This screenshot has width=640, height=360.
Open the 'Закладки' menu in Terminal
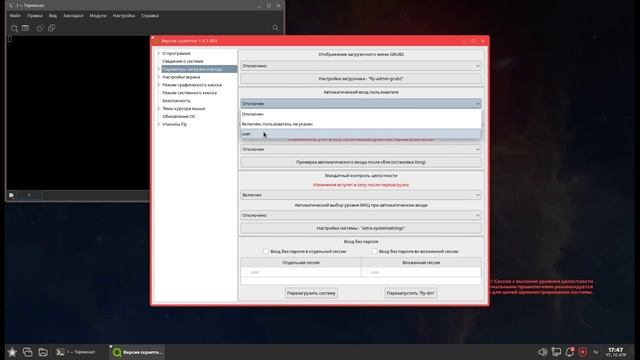[73, 16]
